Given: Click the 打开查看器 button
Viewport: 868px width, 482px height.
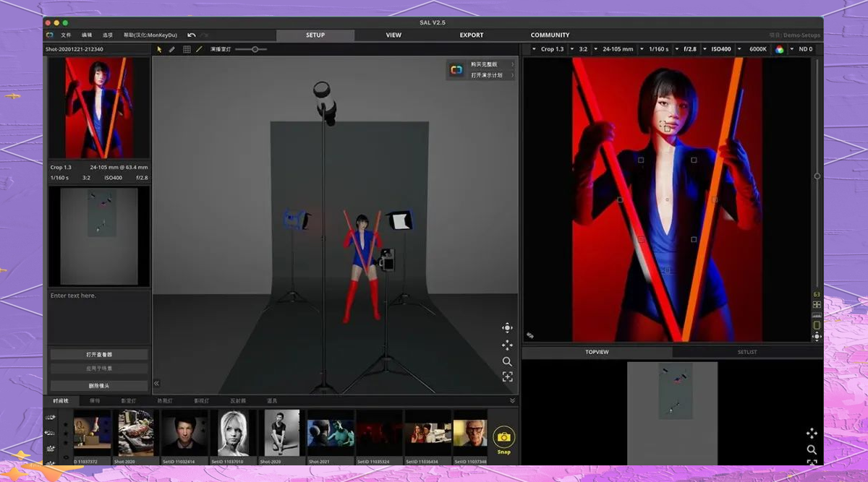Looking at the screenshot, I should click(x=99, y=355).
